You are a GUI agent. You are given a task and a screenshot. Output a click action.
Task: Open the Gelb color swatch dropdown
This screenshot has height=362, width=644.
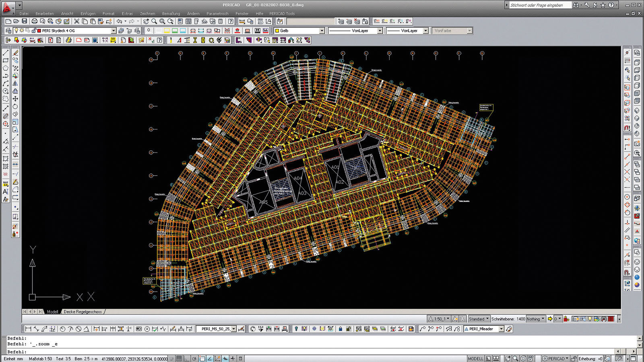(323, 31)
